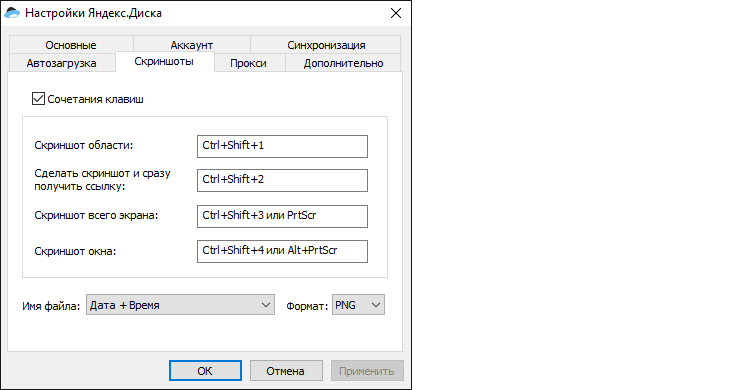Click the Скриншот окна hotkey field
The height and width of the screenshot is (390, 738).
(282, 251)
